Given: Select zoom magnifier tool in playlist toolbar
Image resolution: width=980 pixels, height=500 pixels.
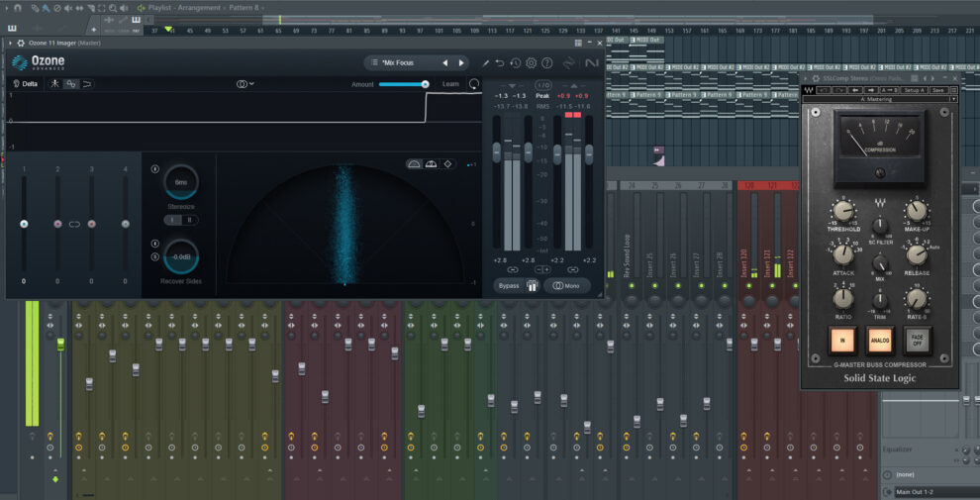Looking at the screenshot, I should pos(113,8).
